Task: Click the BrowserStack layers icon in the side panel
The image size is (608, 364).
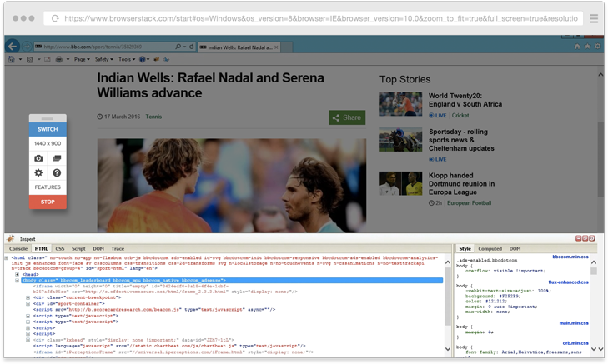Action: click(x=57, y=158)
